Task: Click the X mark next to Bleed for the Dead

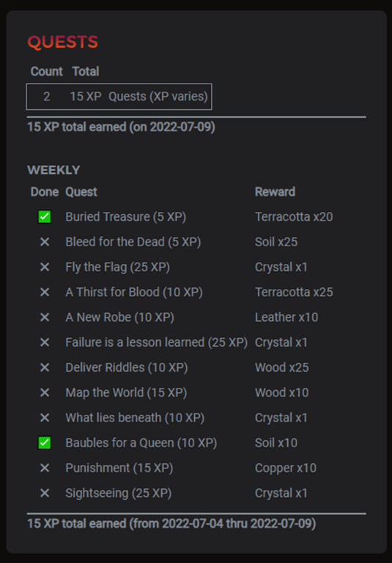Action: [45, 242]
